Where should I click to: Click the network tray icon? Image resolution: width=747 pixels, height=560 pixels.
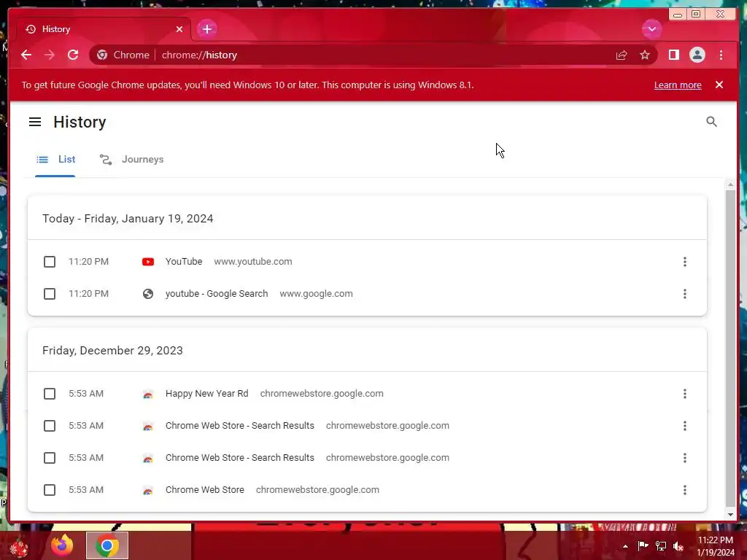coord(661,546)
